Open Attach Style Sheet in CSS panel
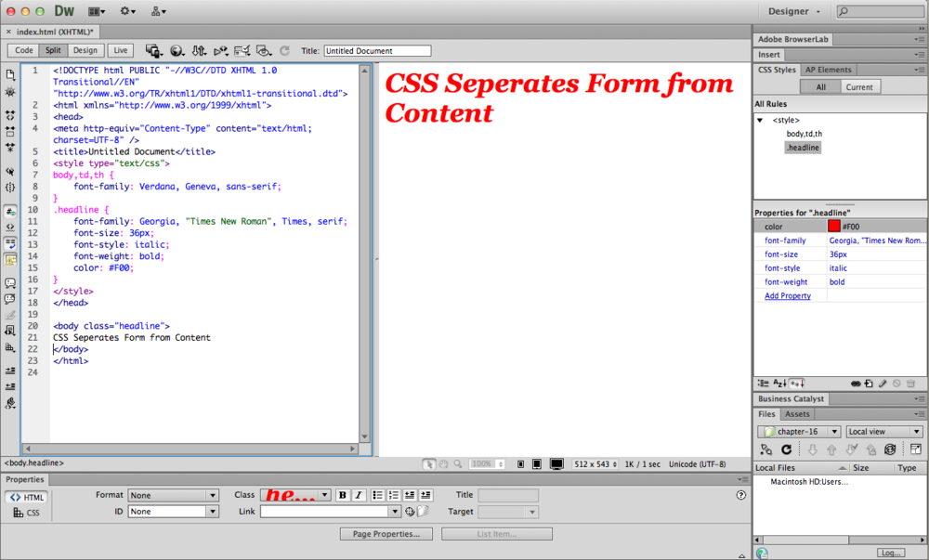Screen dimensions: 929x560 [857, 383]
